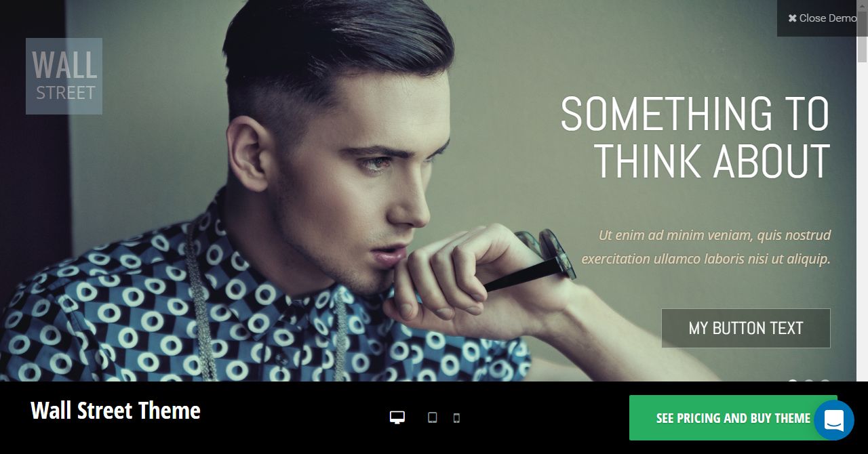The width and height of the screenshot is (868, 454).
Task: Switch to desktop preview mode
Action: click(397, 417)
